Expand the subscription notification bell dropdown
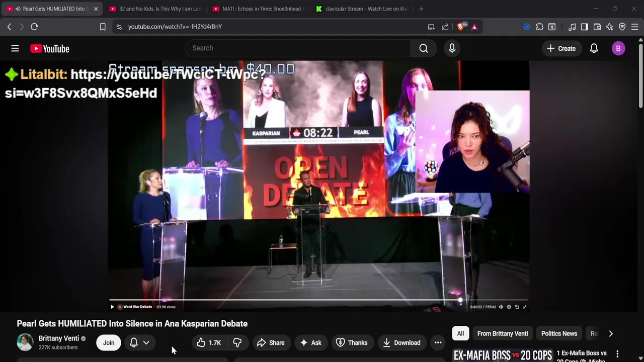The width and height of the screenshot is (644, 362). pos(140,343)
